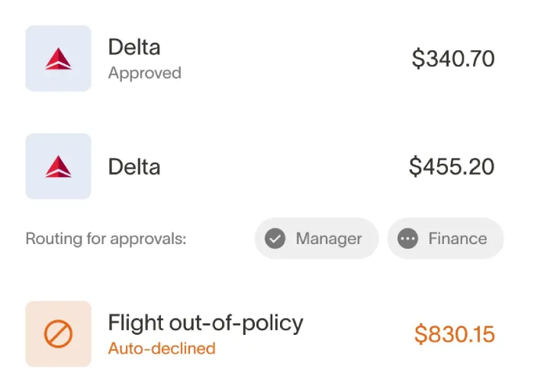This screenshot has width=534, height=392.
Task: Click the empty space between Delta and $455.20
Action: pyautogui.click(x=282, y=166)
